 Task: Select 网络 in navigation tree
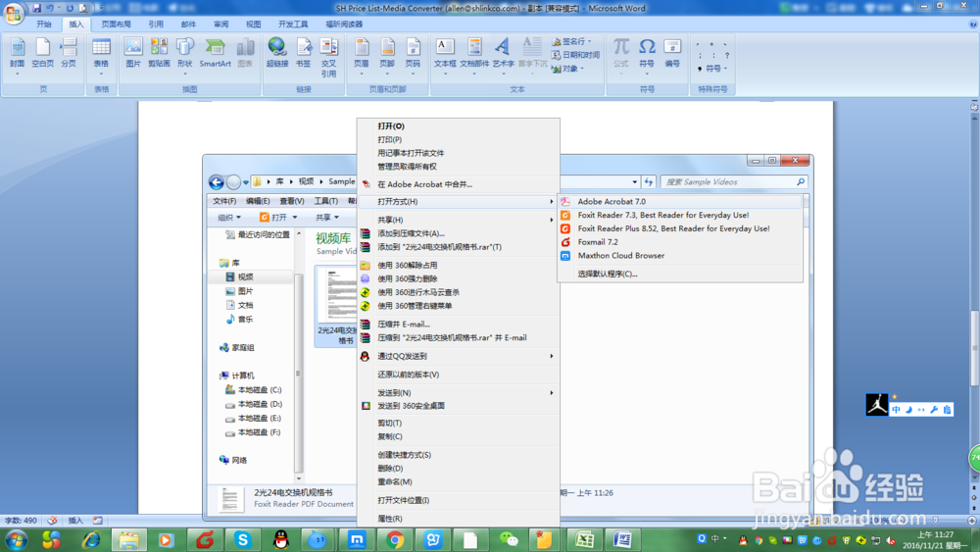[239, 460]
